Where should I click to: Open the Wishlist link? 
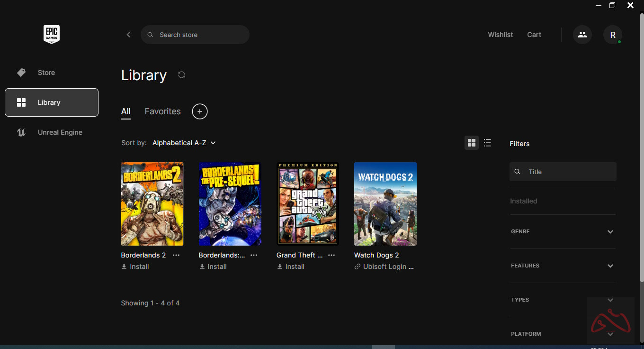[x=500, y=35]
